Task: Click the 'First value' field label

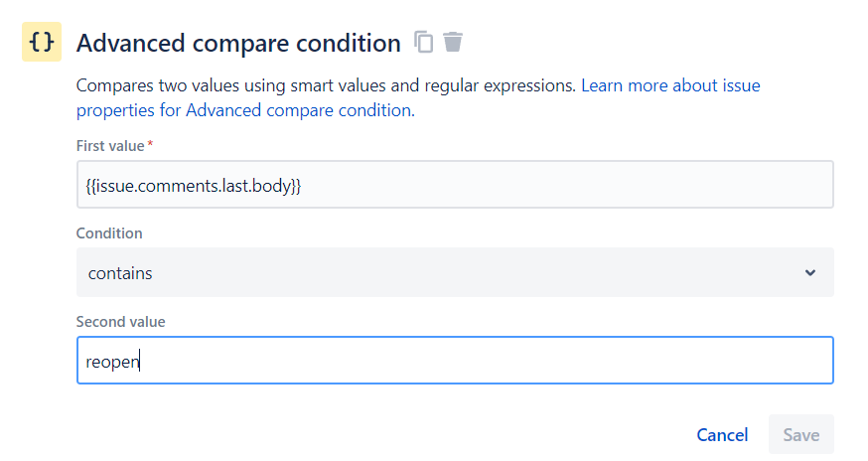Action: [110, 146]
